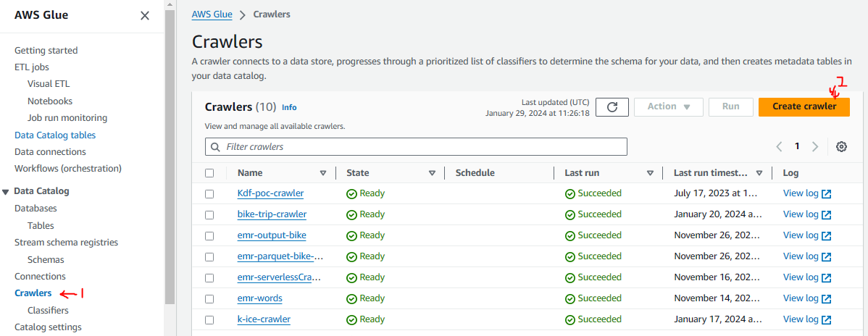The image size is (868, 336).
Task: Collapse the Data Catalog section triangle
Action: [x=6, y=191]
